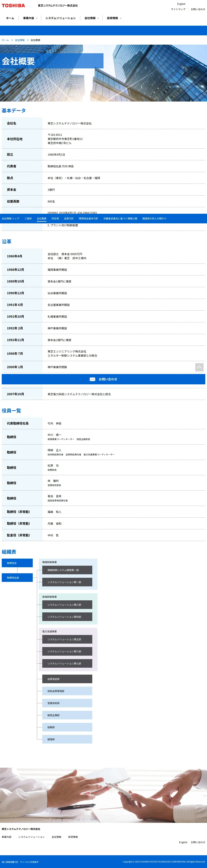207x868 pixels.
Task: Click the 沿革 section heading
Action: [x=7, y=242]
